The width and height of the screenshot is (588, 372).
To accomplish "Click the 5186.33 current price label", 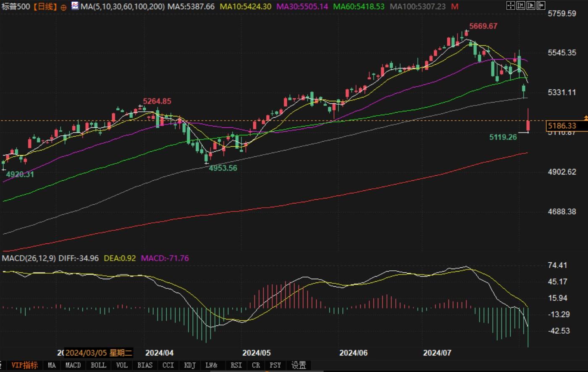I will pos(567,126).
